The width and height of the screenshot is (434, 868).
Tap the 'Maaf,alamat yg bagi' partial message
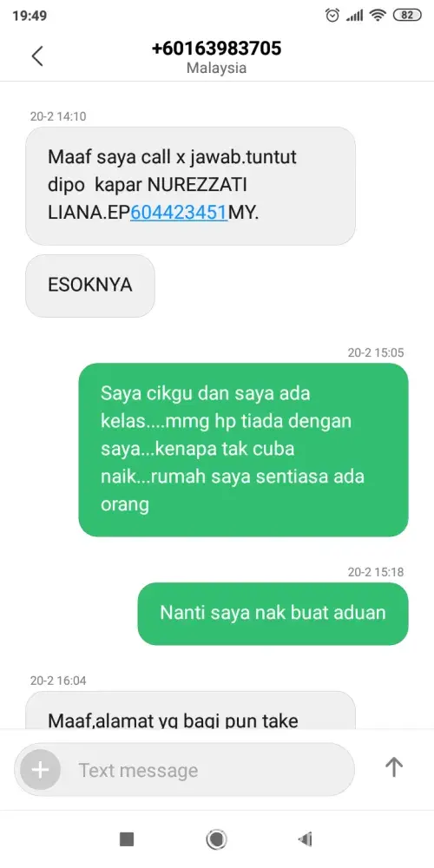tap(190, 710)
